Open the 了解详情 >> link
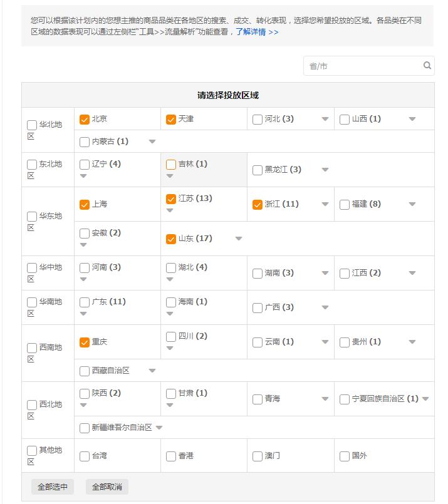This screenshot has width=448, height=504. pos(257,32)
